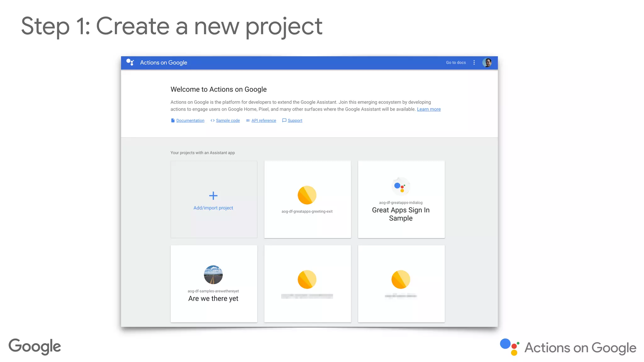Open the Support link

pos(295,121)
